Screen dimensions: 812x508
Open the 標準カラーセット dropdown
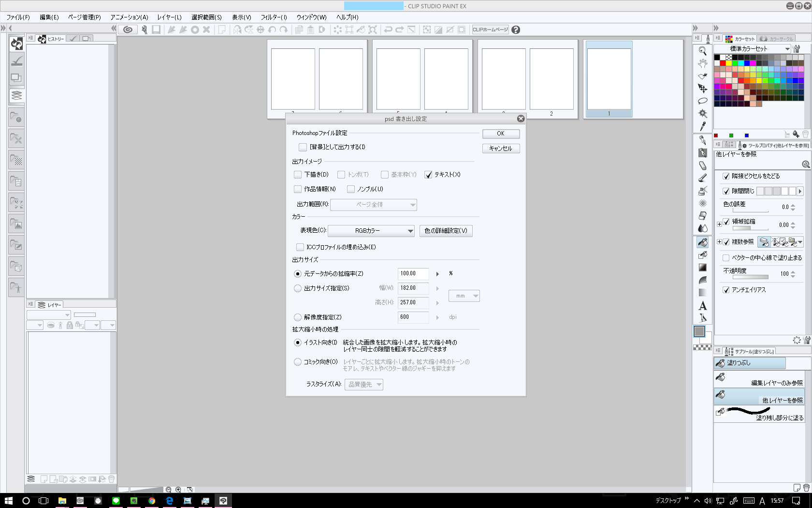752,49
